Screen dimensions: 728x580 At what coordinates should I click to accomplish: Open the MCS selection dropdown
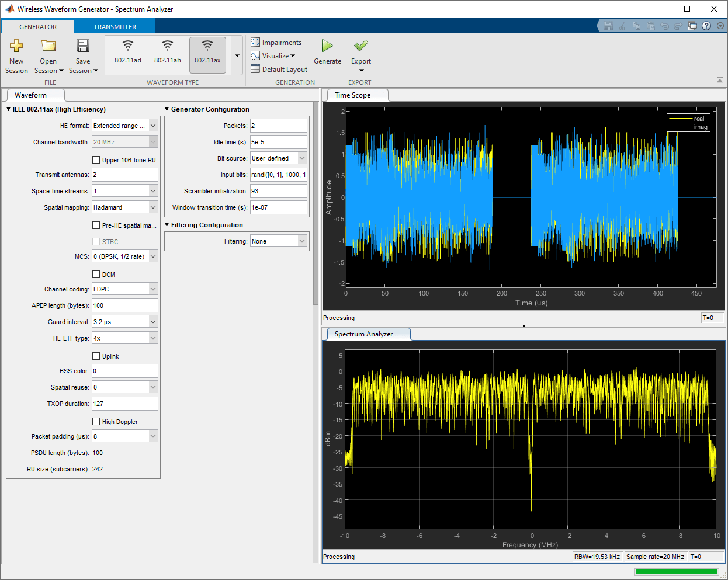[124, 255]
